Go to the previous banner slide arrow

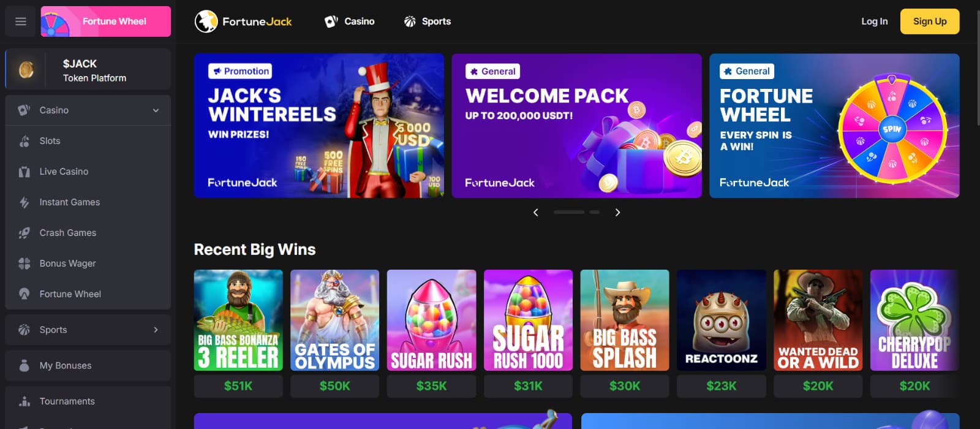click(536, 212)
